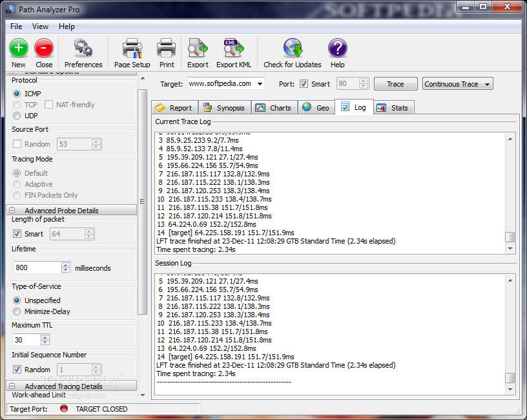Screen dimensions: 527x420
Task: Open the Geo tab
Action: coord(316,108)
